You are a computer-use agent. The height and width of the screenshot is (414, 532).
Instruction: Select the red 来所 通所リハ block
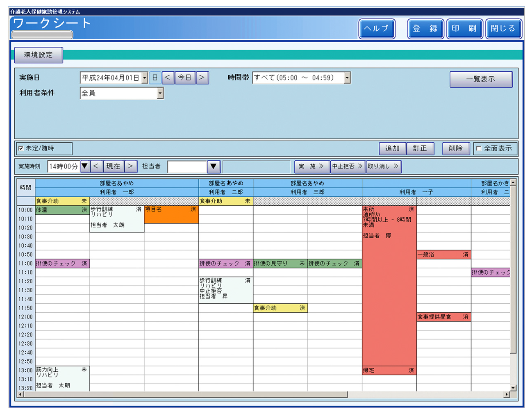389,286
